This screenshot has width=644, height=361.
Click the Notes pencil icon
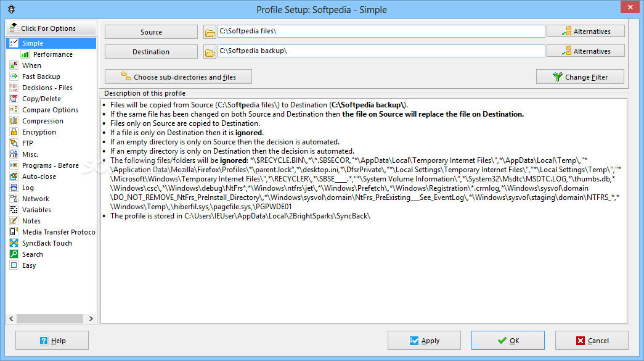tap(14, 220)
